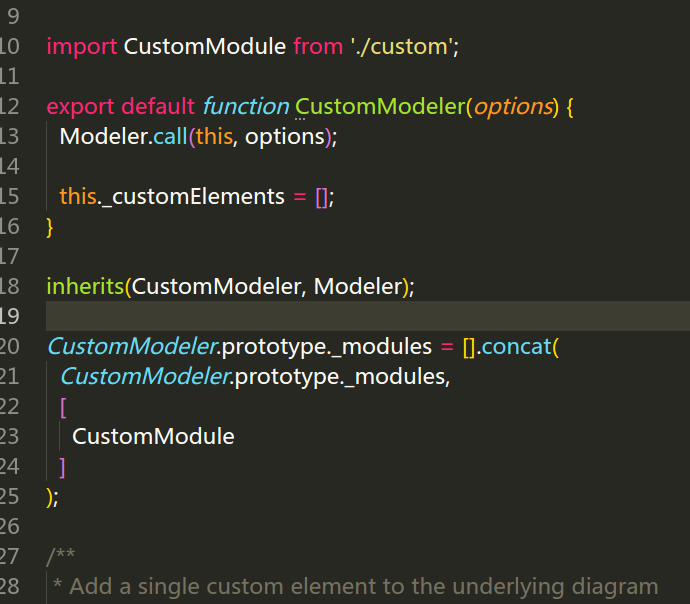Click line number 10 in the gutter
This screenshot has width=690, height=604.
pyautogui.click(x=10, y=47)
